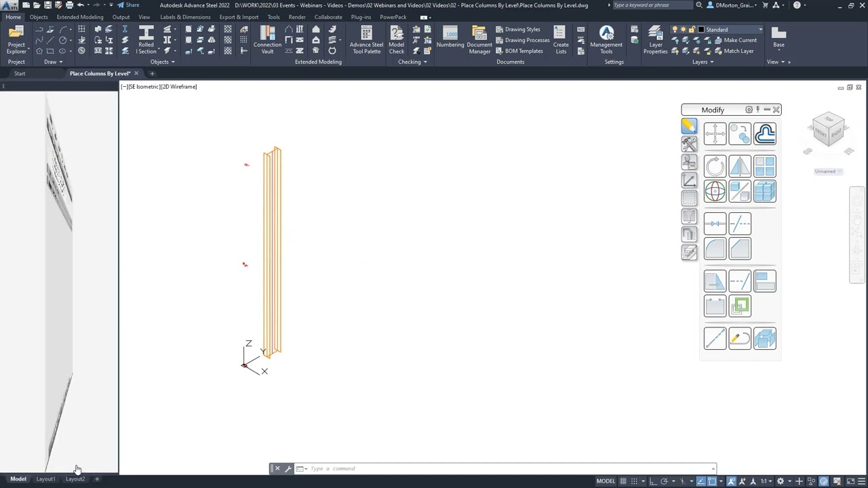Select the Mirror tool in the Modify palette
Image resolution: width=868 pixels, height=488 pixels.
pyautogui.click(x=740, y=167)
